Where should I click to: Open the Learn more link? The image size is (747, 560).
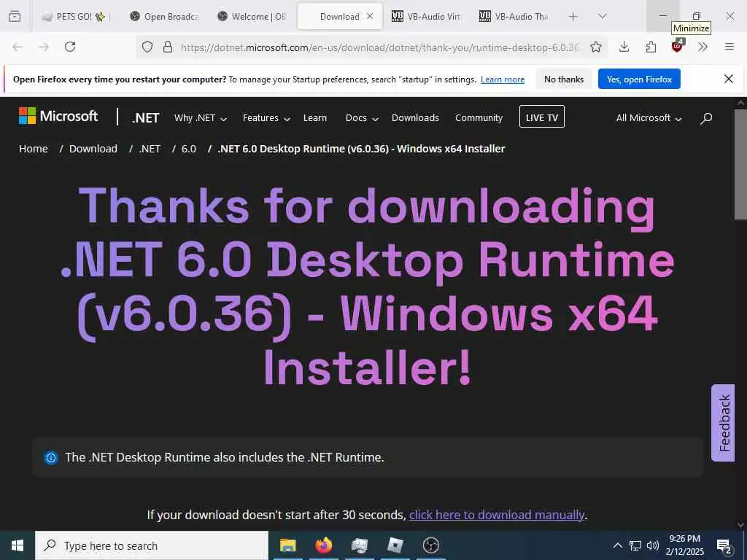503,79
